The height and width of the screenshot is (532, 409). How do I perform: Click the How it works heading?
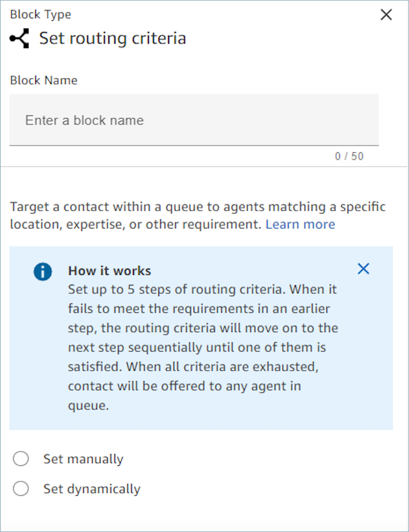click(x=109, y=270)
